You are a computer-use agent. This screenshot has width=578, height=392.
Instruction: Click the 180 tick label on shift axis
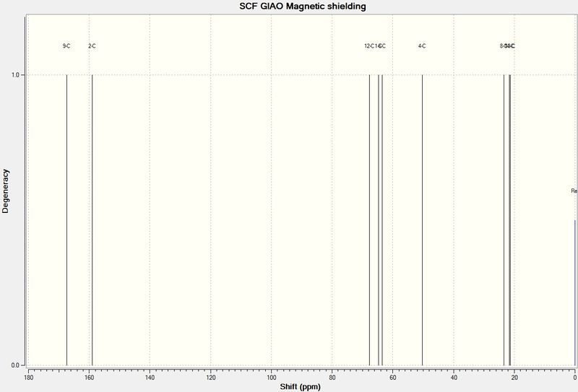28,378
